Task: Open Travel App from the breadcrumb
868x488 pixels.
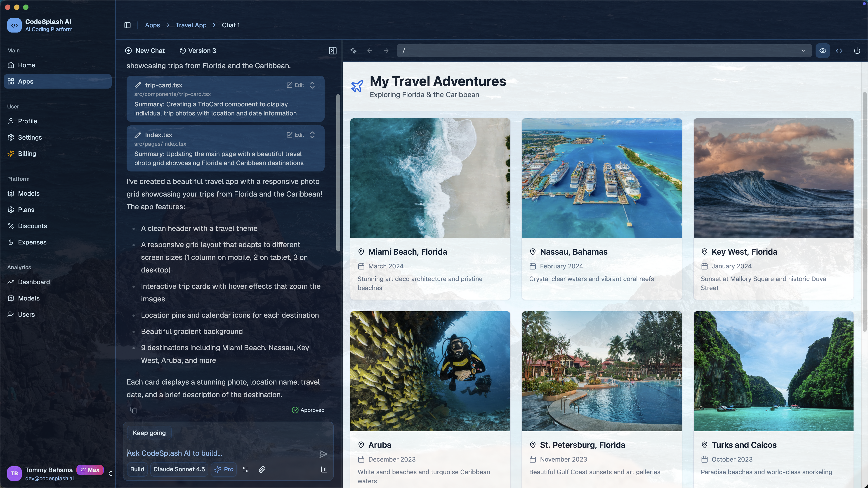Action: point(190,25)
